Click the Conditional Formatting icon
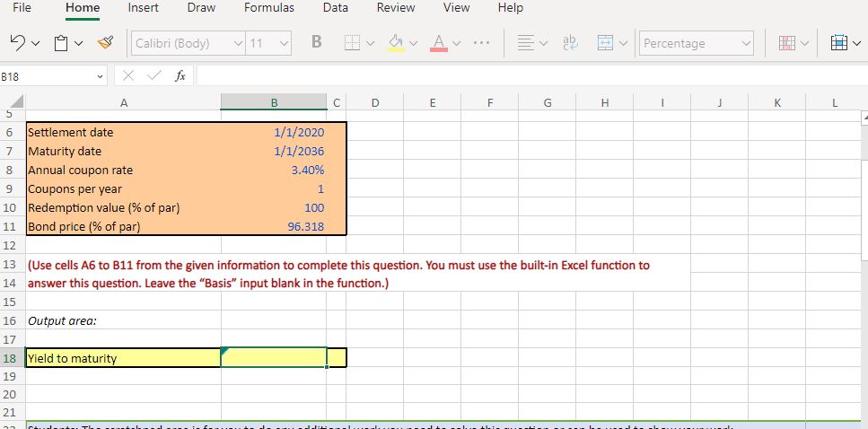Viewport: 868px width, 429px height. coord(786,42)
